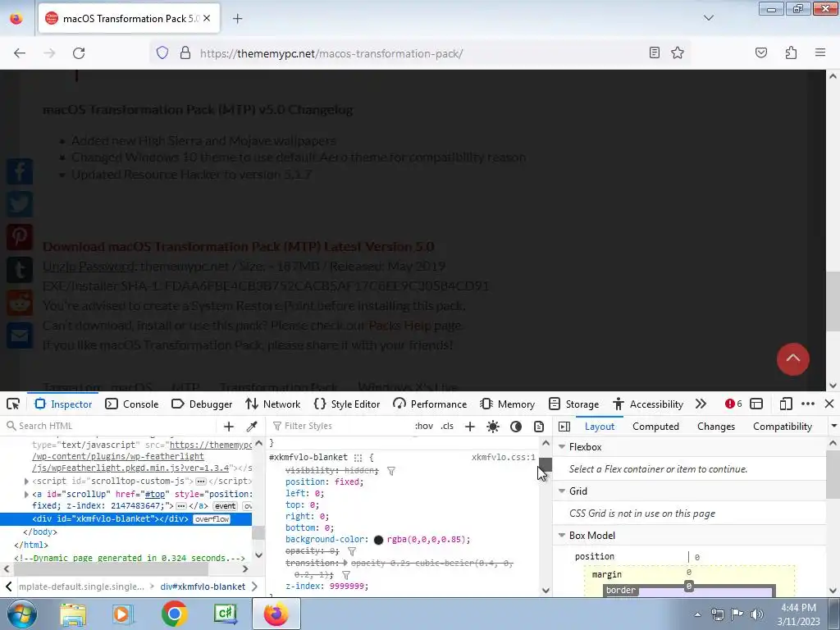Open tracking protection shield info
The height and width of the screenshot is (630, 840).
coord(162,53)
